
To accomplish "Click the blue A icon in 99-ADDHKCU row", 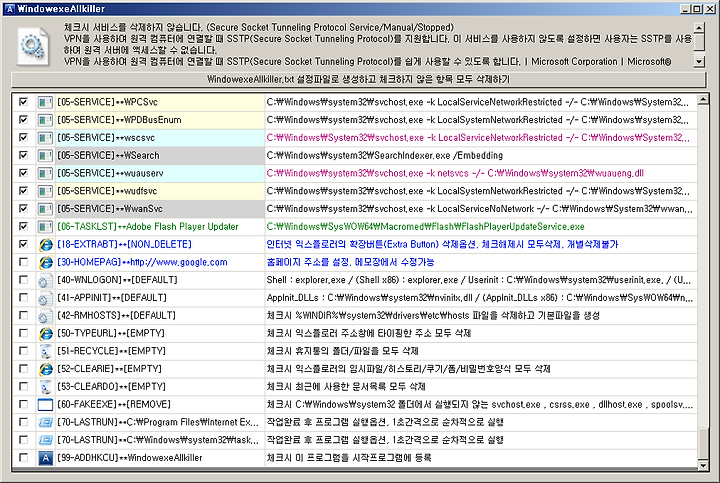I will coord(45,458).
